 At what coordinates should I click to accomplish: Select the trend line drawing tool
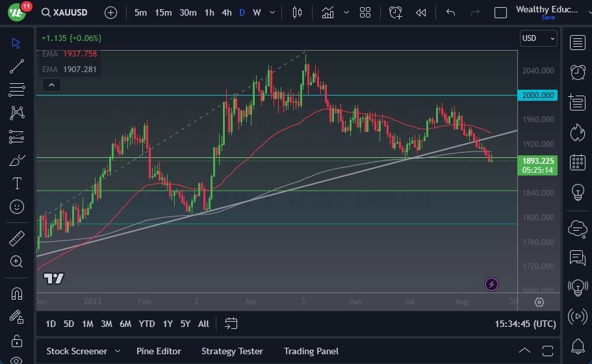[x=17, y=66]
